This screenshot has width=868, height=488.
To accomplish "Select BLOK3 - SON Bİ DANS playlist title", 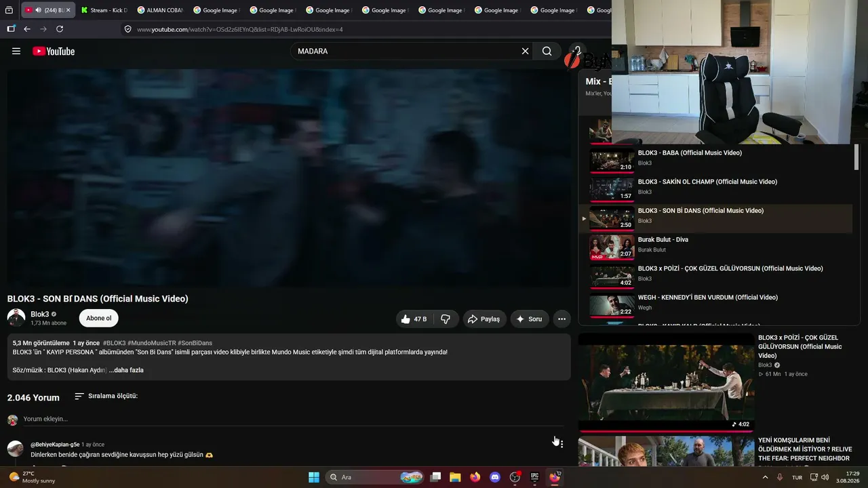I will 701,211.
